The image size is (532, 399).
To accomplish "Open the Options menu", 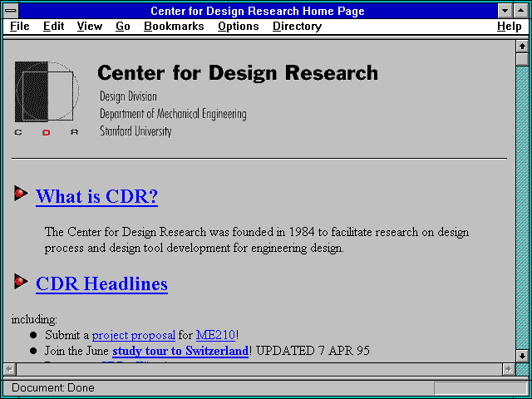I will (x=239, y=27).
